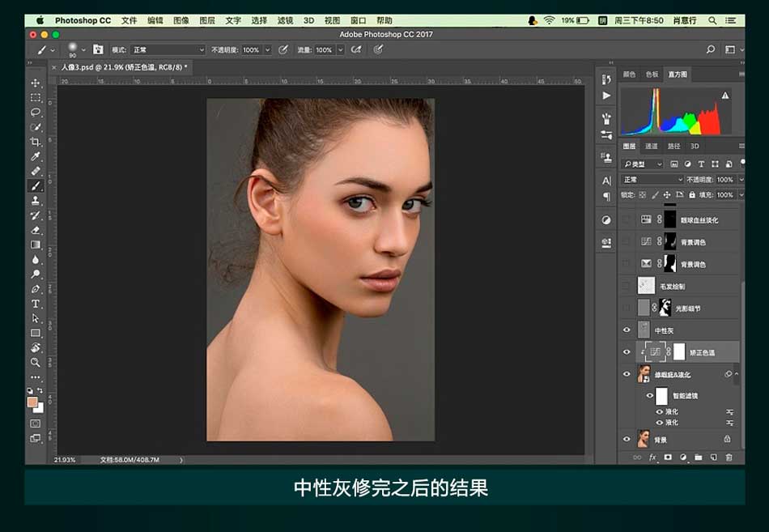
Task: Open the layer blend mode dropdown 正常
Action: (652, 180)
